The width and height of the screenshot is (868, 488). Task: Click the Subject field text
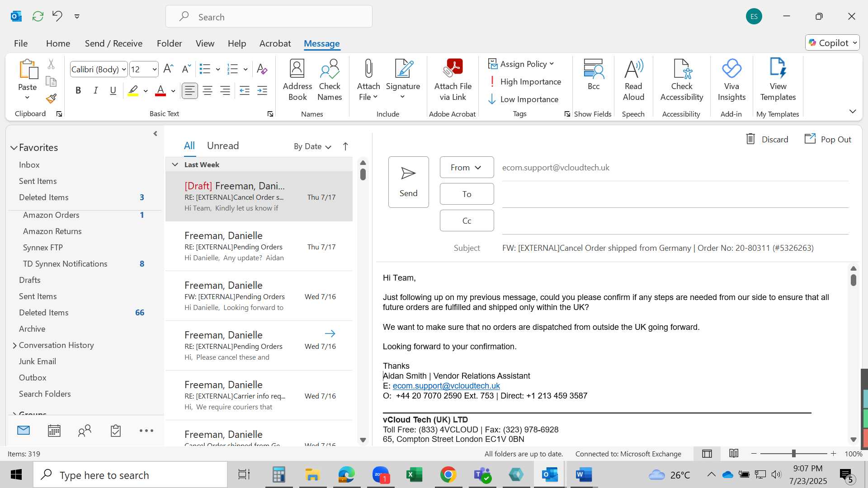(658, 248)
